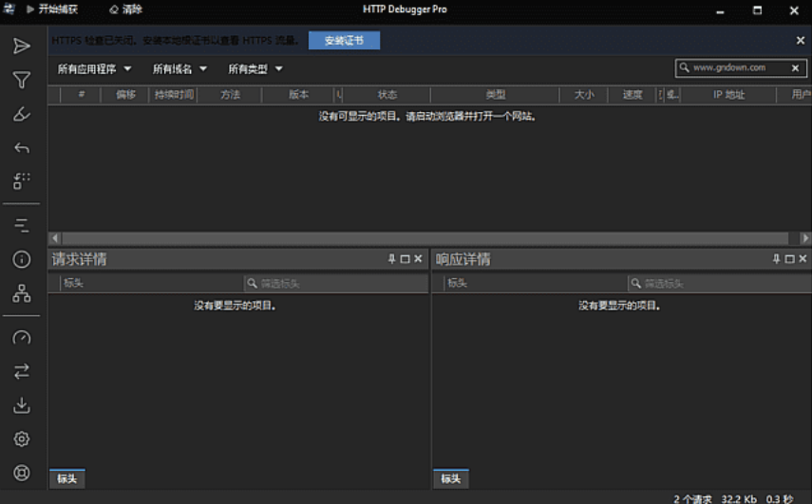Pin the 请求详情 panel
This screenshot has height=504, width=812.
tap(391, 259)
